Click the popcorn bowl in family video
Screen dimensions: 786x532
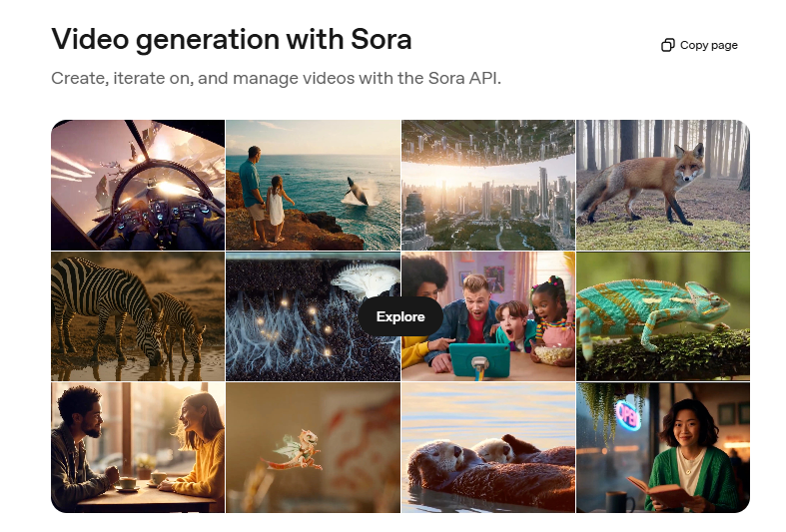(553, 355)
